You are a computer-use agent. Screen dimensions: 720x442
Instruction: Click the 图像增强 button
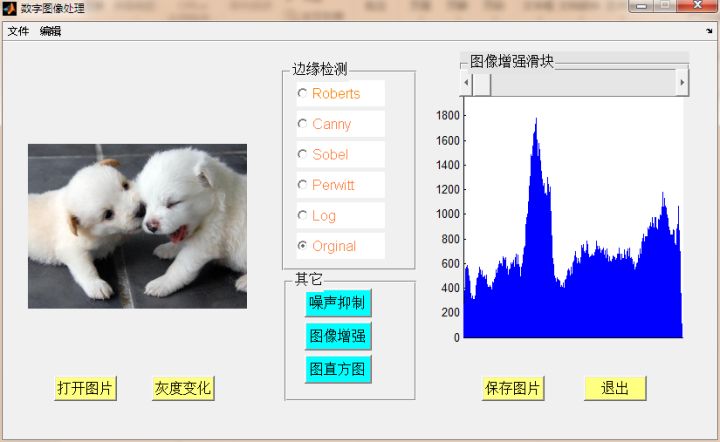click(x=338, y=336)
